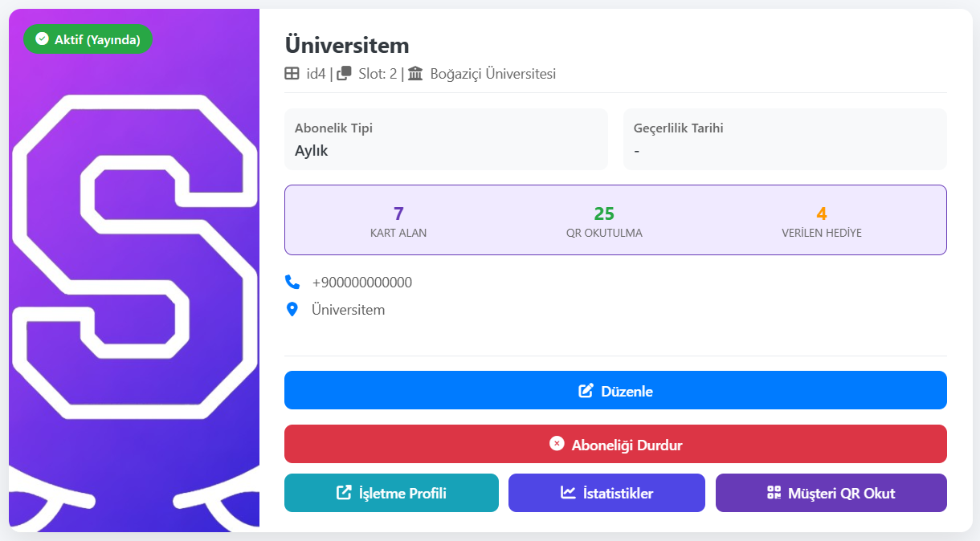Viewport: 980px width, 541px height.
Task: Tap the phone number +900000000000
Action: click(x=362, y=283)
